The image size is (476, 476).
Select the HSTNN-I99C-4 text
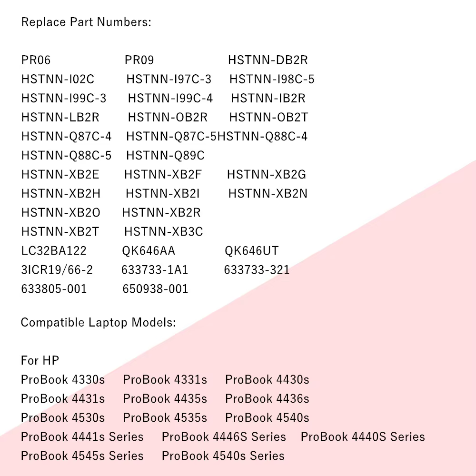pyautogui.click(x=170, y=99)
